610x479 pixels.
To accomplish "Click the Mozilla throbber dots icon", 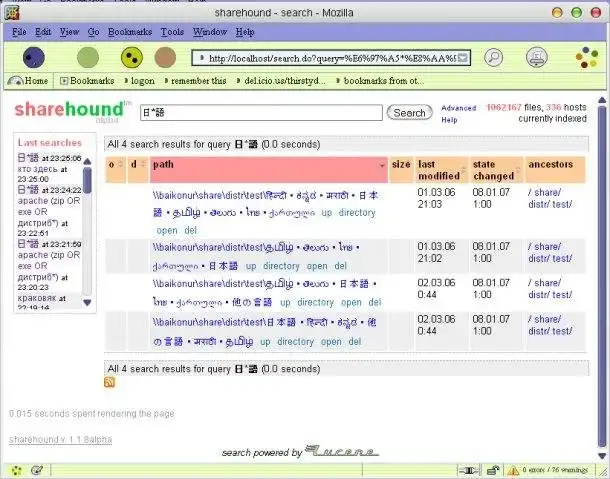I will 587,58.
